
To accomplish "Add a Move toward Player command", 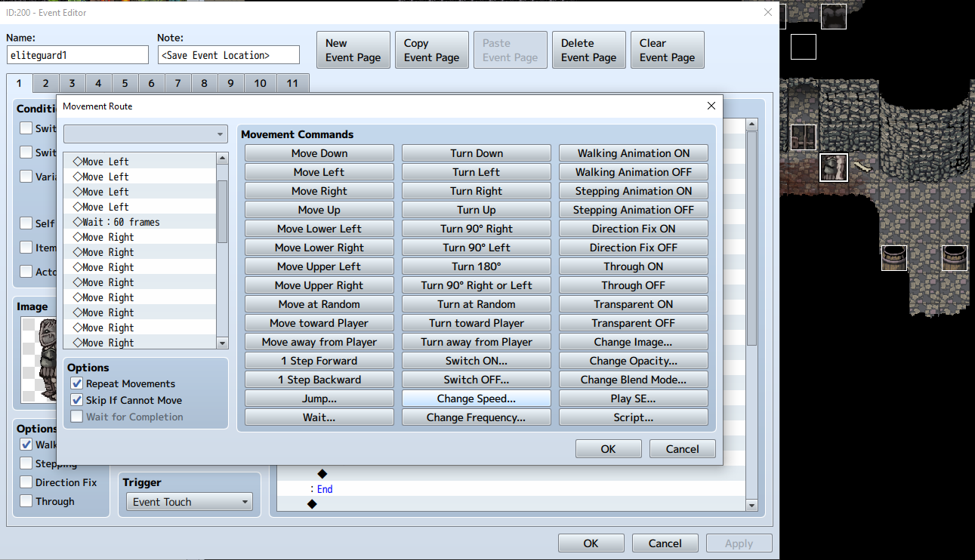I will (x=319, y=323).
